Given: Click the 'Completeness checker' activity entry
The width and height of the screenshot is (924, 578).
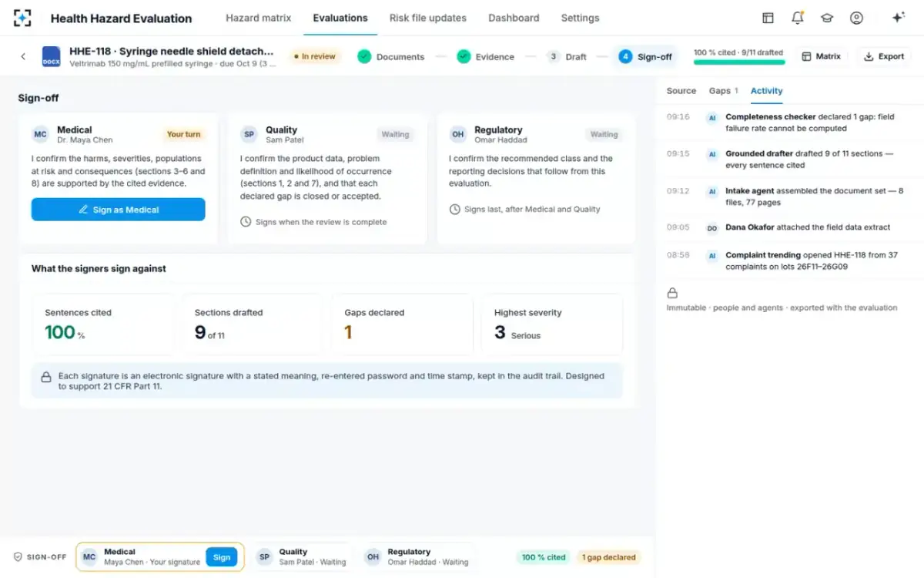Looking at the screenshot, I should pos(790,123).
